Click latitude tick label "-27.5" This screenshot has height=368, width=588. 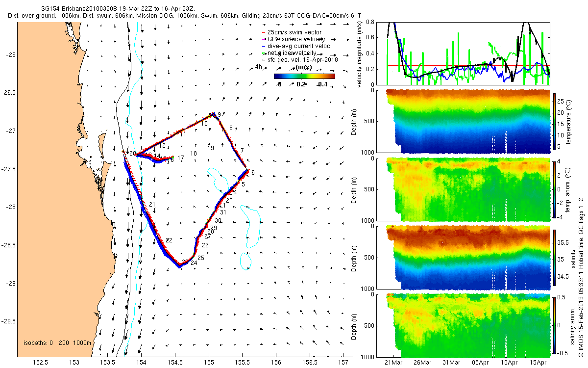click(x=8, y=169)
